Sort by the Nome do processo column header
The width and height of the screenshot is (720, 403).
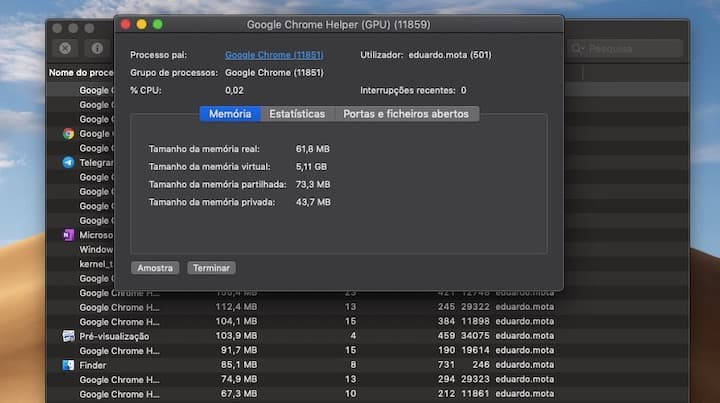tap(82, 73)
